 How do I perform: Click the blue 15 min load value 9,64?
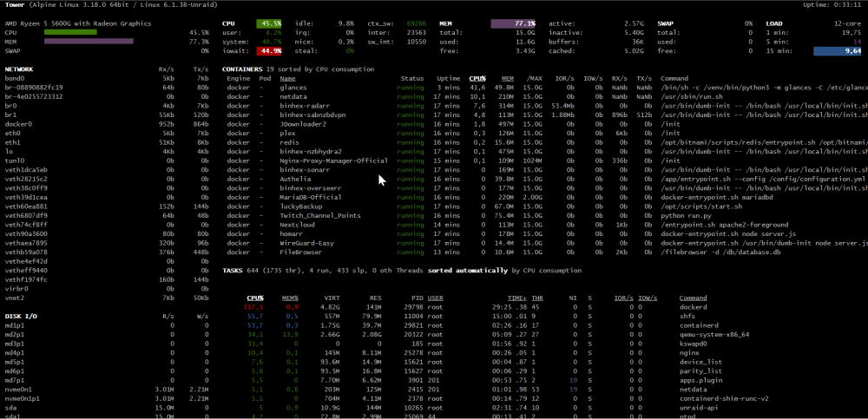tap(837, 51)
